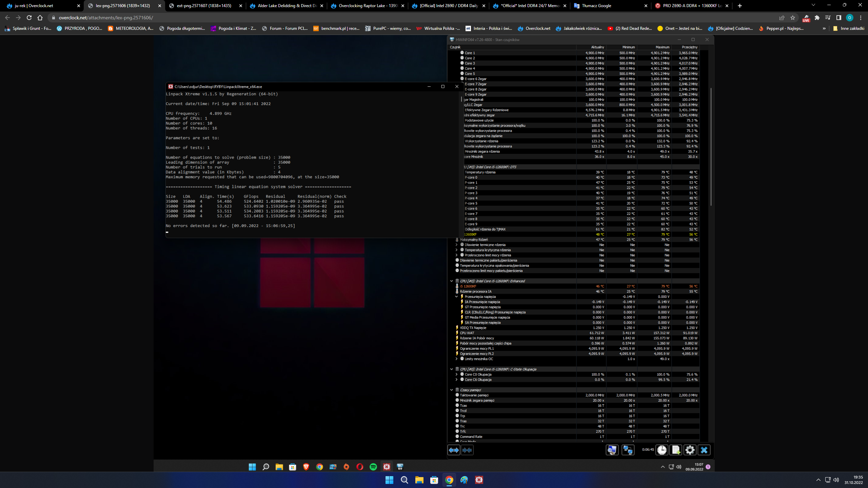Open the Wirtualna Polska bookmark

pos(438,28)
